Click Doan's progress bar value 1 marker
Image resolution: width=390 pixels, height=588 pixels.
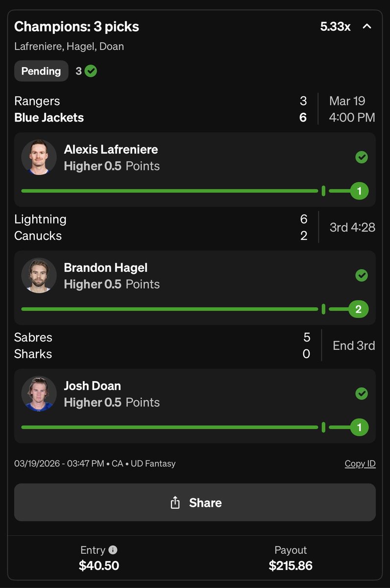(x=359, y=427)
